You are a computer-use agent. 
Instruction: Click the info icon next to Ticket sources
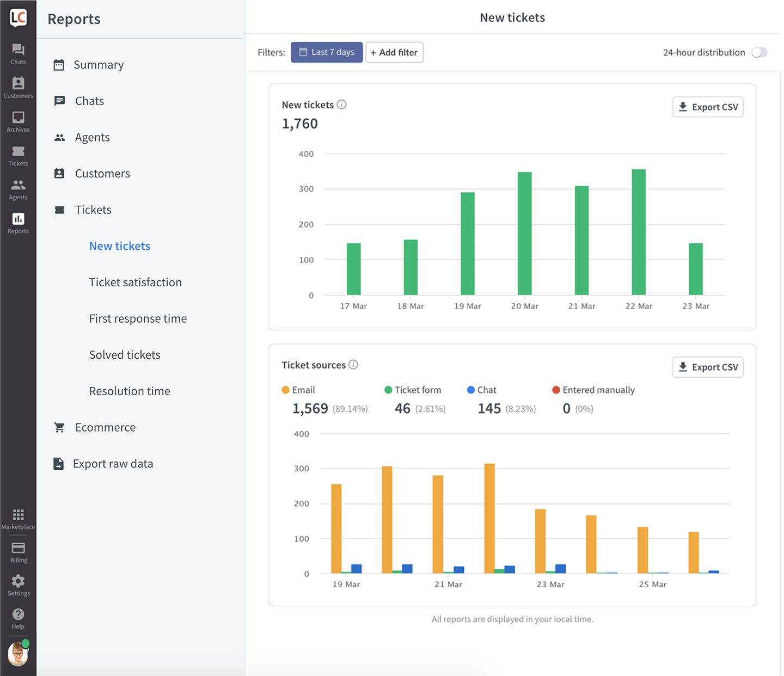[353, 365]
